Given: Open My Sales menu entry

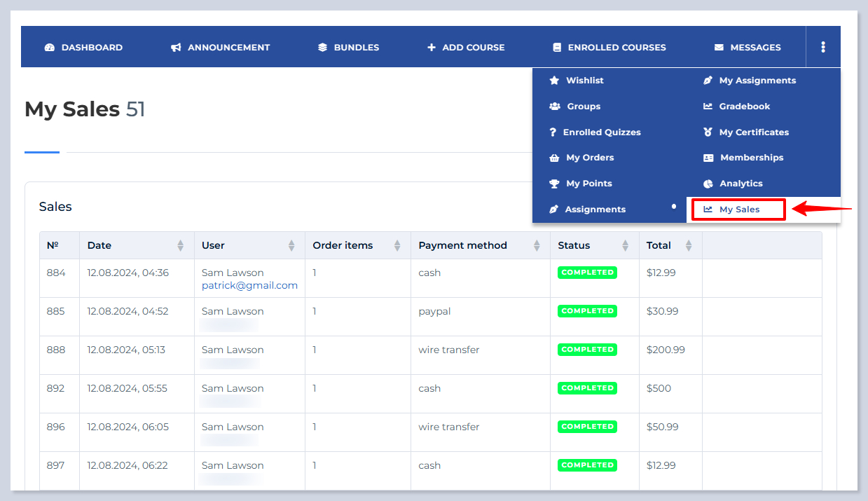Looking at the screenshot, I should click(738, 210).
